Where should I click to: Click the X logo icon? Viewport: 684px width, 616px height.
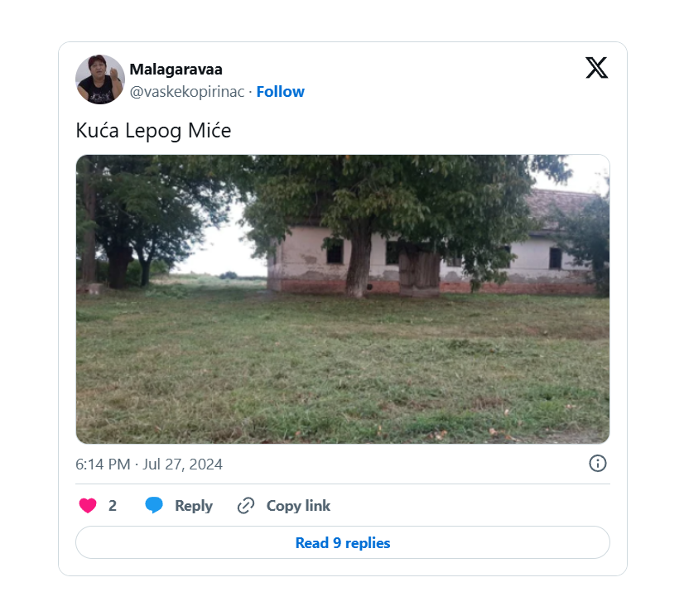click(596, 68)
